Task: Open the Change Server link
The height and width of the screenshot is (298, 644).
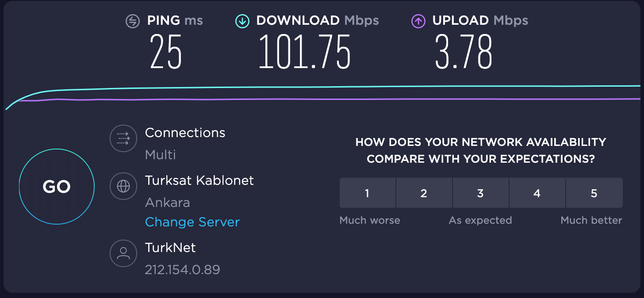Action: point(192,222)
